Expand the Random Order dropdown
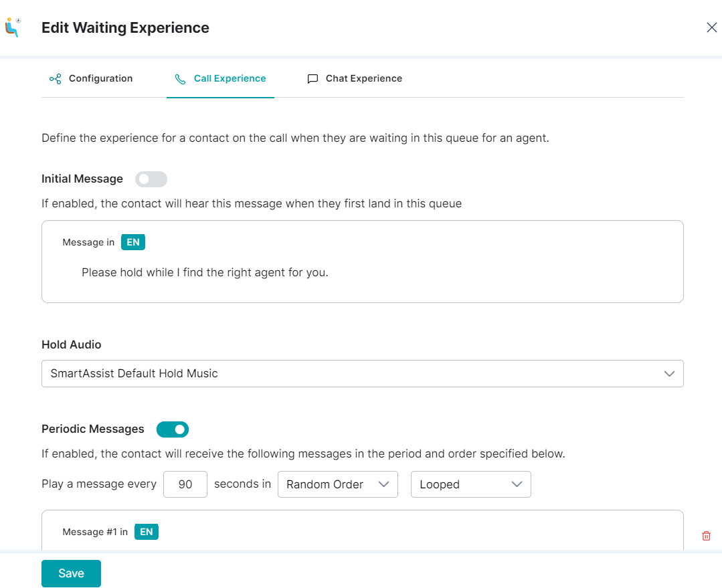Screen dimensions: 722x588 [337, 484]
